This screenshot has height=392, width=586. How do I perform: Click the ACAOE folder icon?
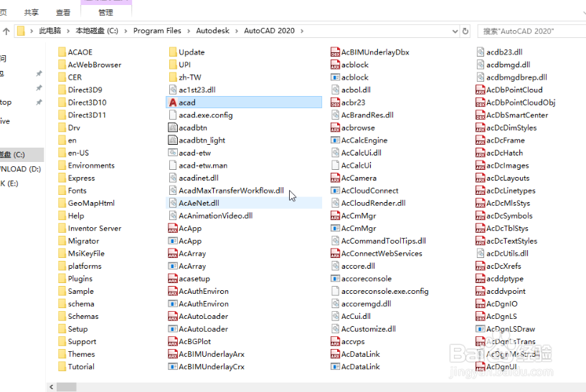[x=62, y=52]
